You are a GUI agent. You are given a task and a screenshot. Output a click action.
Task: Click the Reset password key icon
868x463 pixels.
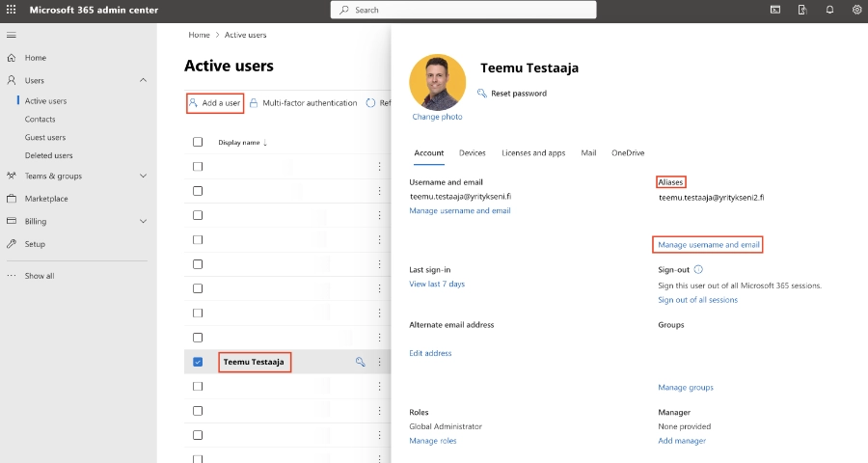(482, 93)
